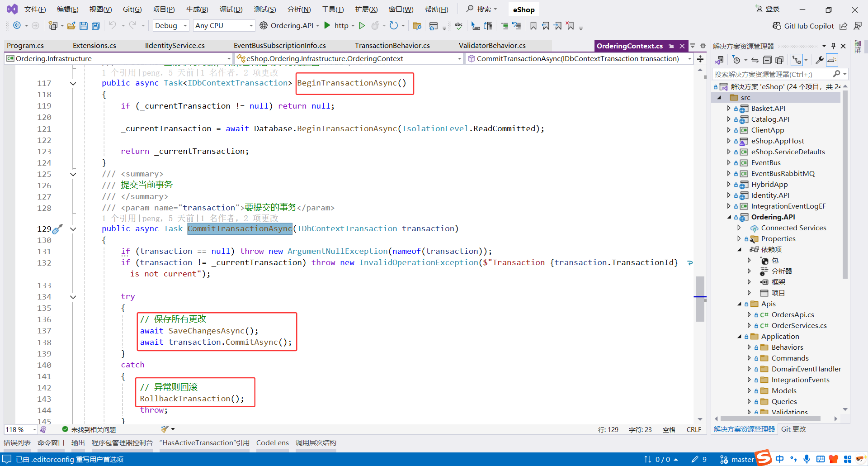868x466 pixels.
Task: Toggle pin on the OrderingContext.cs tab
Action: (x=671, y=46)
